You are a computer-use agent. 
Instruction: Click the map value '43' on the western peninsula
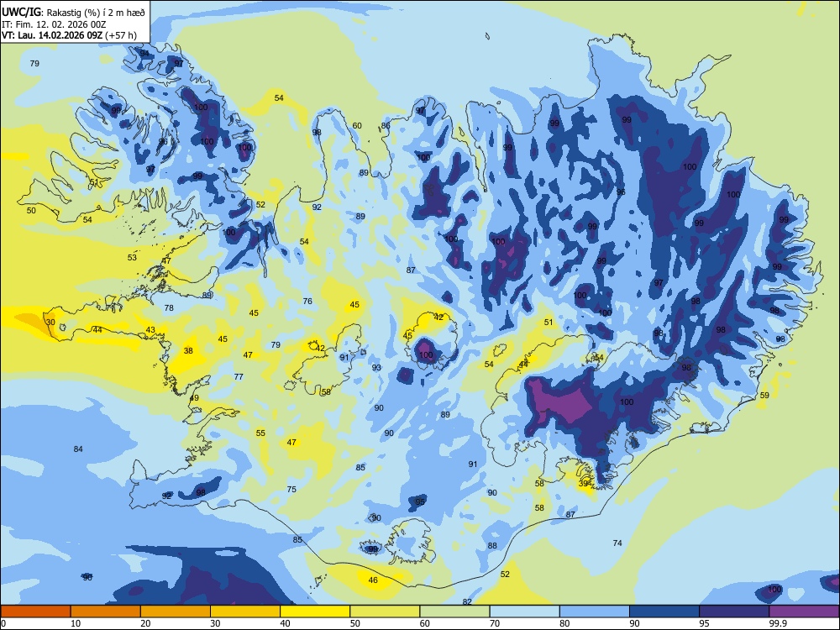point(150,330)
